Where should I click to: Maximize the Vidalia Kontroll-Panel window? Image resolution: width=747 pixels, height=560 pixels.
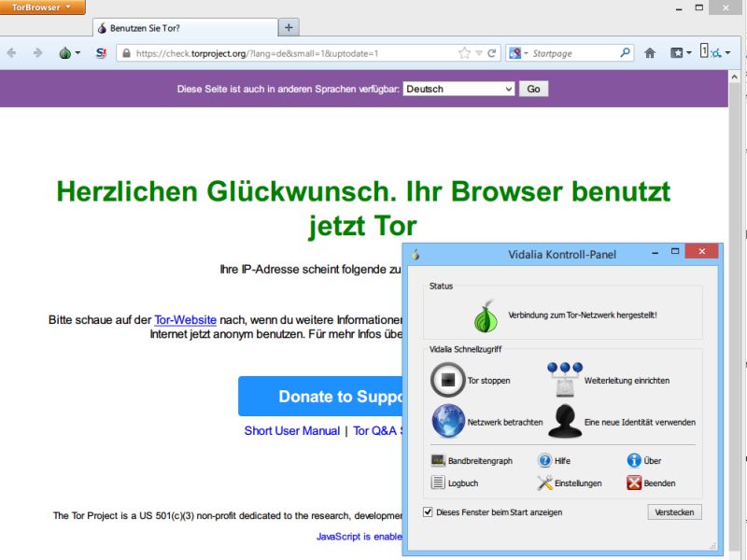(x=675, y=251)
